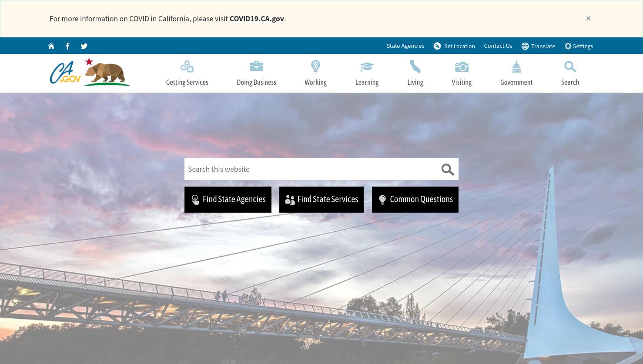Viewport: 643px width, 364px height.
Task: Click the Find State Agencies button
Action: click(x=228, y=200)
